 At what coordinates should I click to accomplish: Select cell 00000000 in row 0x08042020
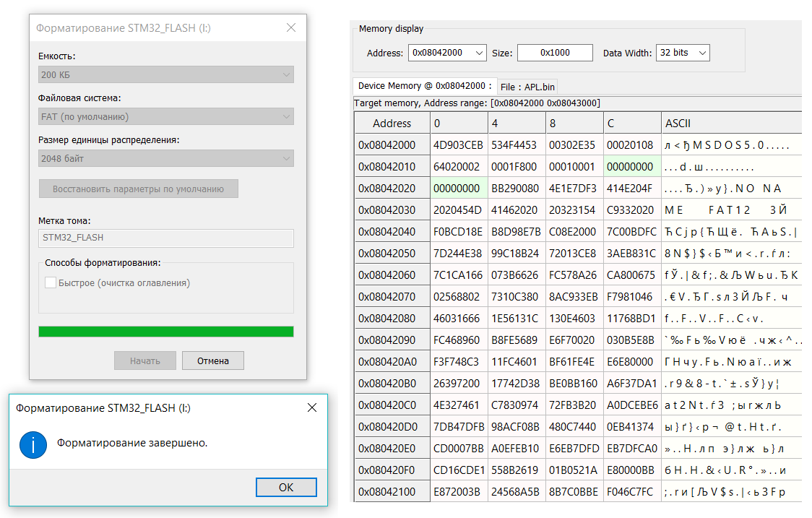(459, 189)
